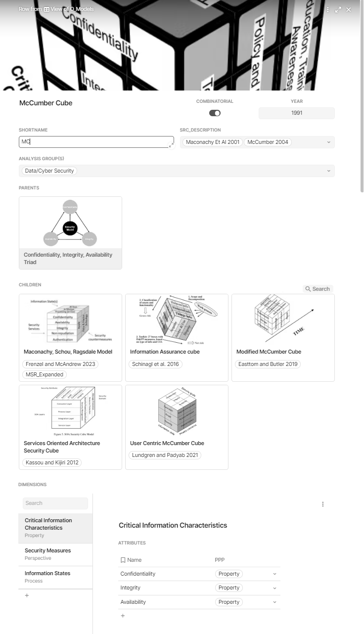Click the Property tag in Integrity row
Viewport: 364px width, 634px height.
(x=229, y=588)
